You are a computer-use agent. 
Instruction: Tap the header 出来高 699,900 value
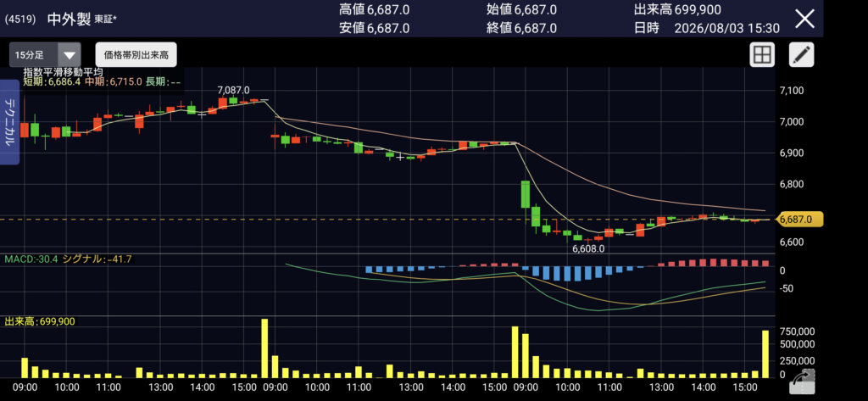point(677,9)
